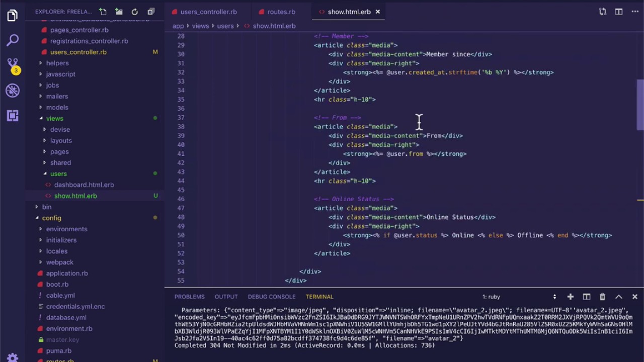Open the OUTPUT panel tab
This screenshot has width=644, height=362.
226,297
